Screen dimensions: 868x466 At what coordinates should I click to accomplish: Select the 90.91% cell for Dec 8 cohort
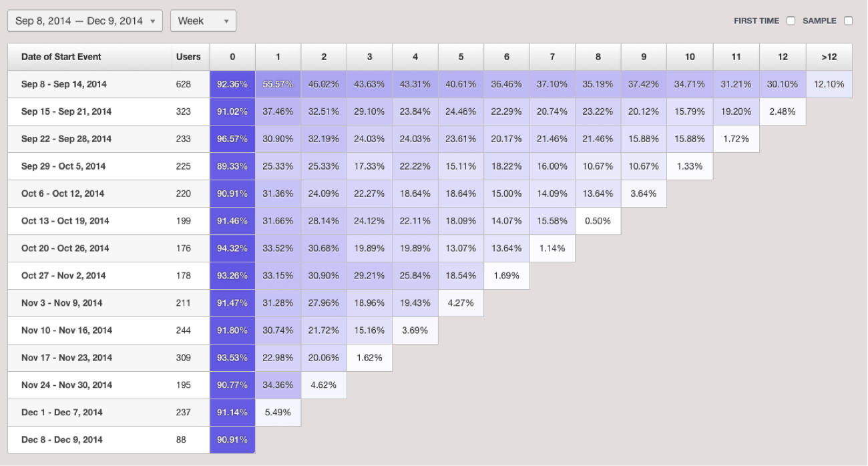(x=232, y=439)
